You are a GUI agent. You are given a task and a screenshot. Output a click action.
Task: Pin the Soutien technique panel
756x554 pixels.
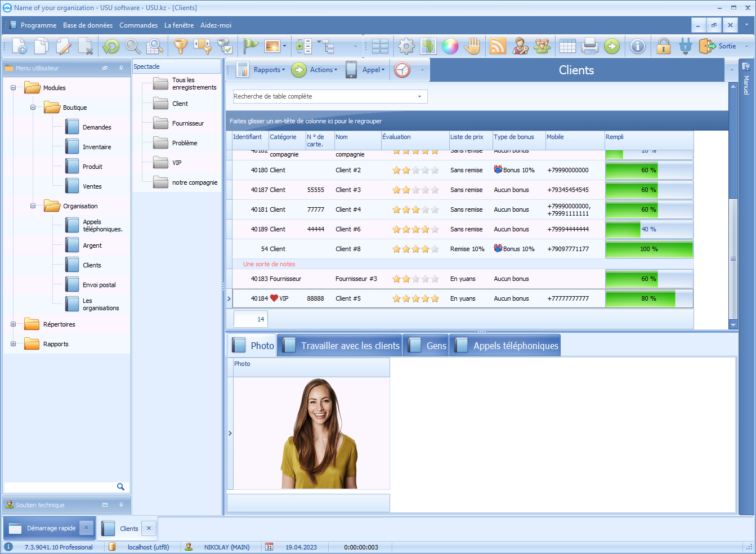pyautogui.click(x=121, y=505)
